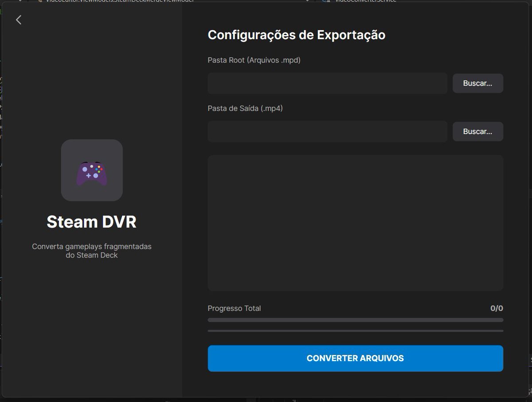
Task: Click the Configurações de Exportação heading
Action: click(x=297, y=35)
